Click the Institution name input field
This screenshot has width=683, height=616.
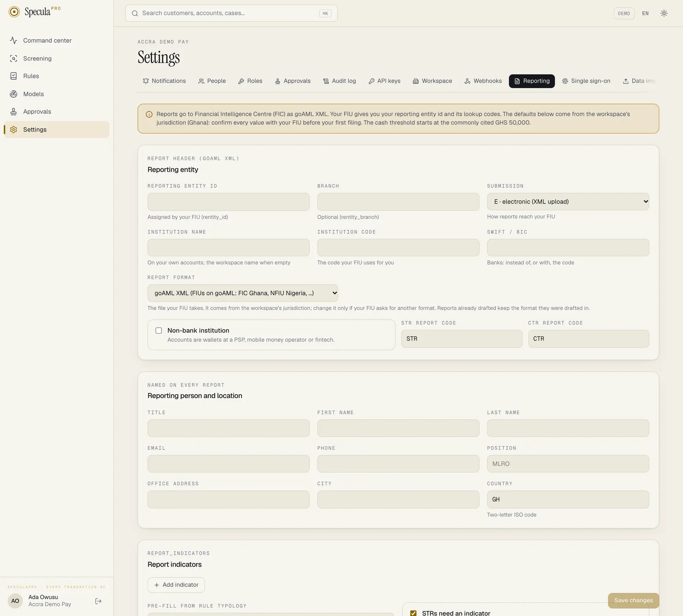tap(228, 248)
